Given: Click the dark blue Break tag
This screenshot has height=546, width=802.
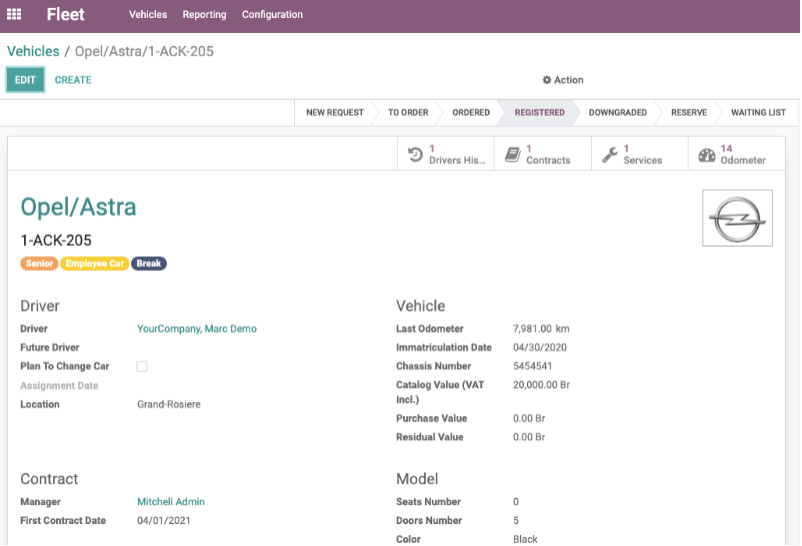Looking at the screenshot, I should click(x=149, y=264).
